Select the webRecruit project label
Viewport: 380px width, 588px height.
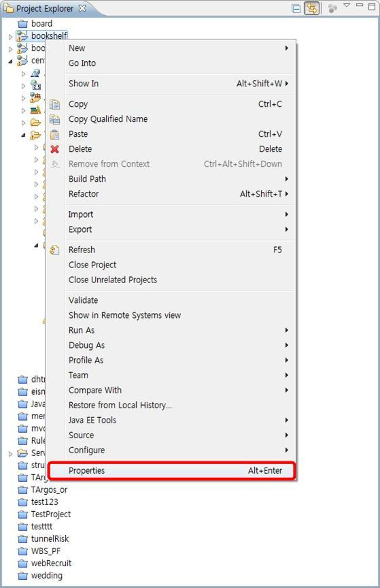52,563
